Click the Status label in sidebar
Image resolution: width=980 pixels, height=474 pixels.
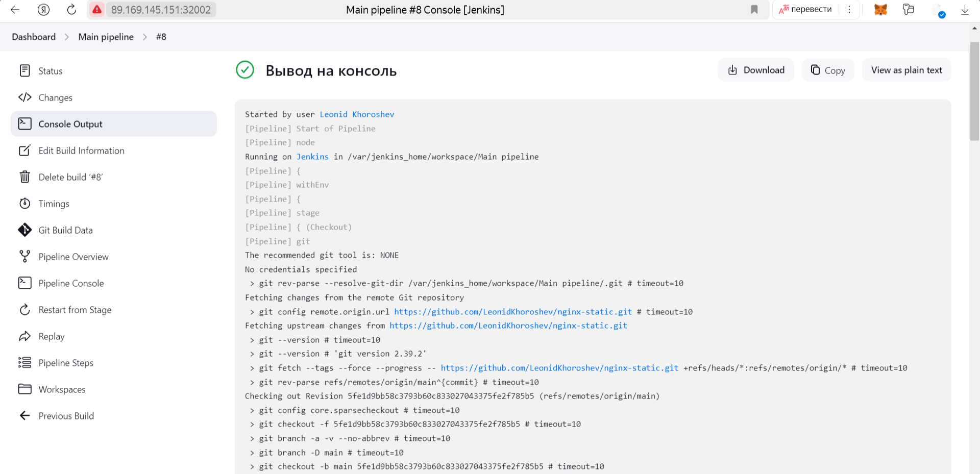(51, 71)
